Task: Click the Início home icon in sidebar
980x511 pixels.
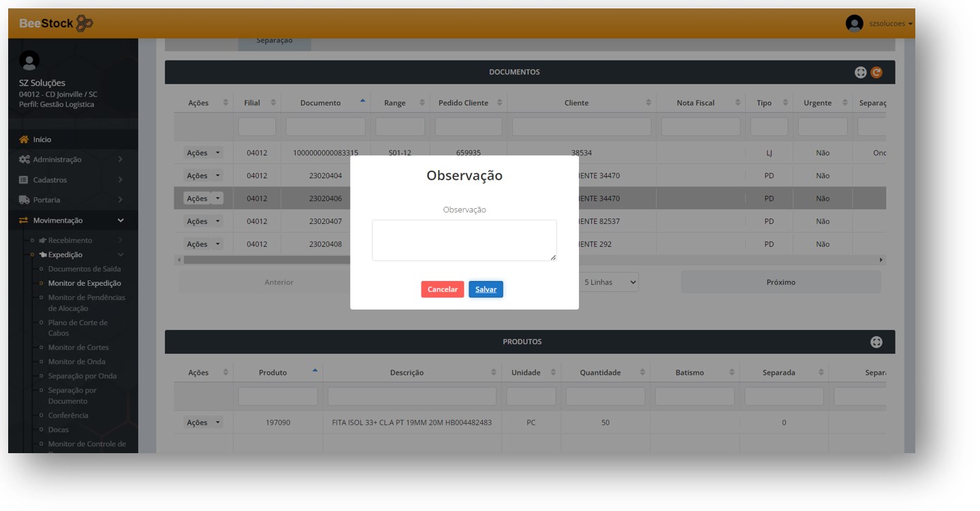Action: [x=25, y=139]
